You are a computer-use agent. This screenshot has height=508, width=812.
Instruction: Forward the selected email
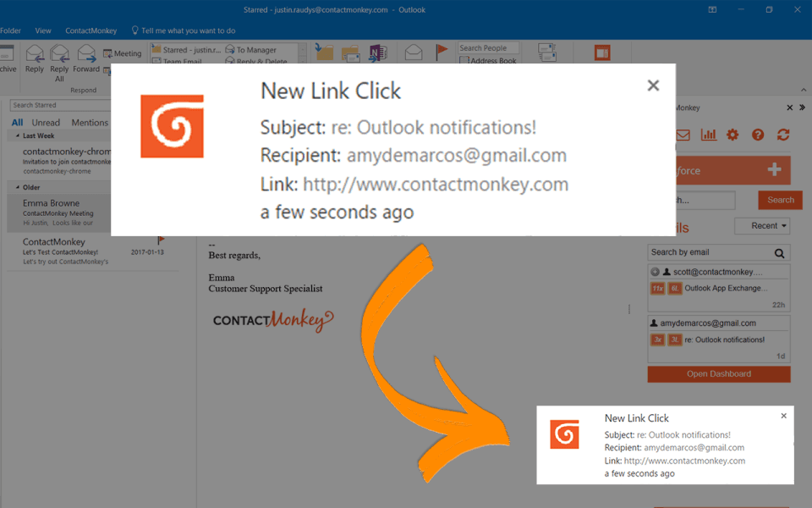point(86,59)
